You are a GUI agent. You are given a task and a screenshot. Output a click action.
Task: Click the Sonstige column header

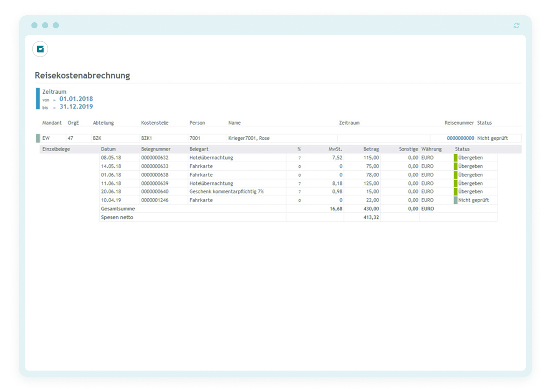(x=409, y=149)
